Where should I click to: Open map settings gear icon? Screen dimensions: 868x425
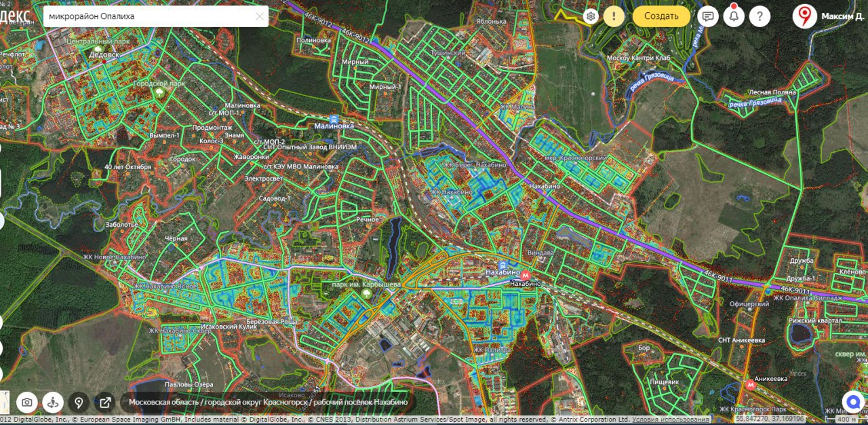pyautogui.click(x=591, y=16)
